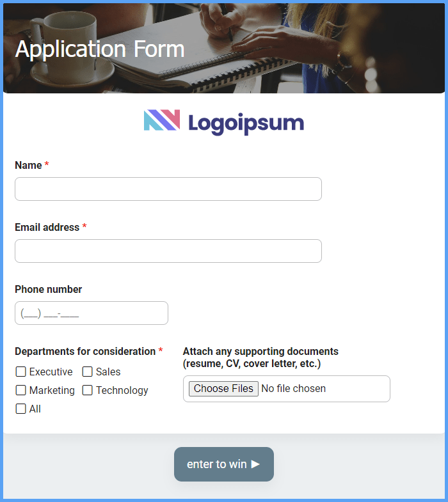
Task: Focus the Email address input box
Action: [168, 251]
